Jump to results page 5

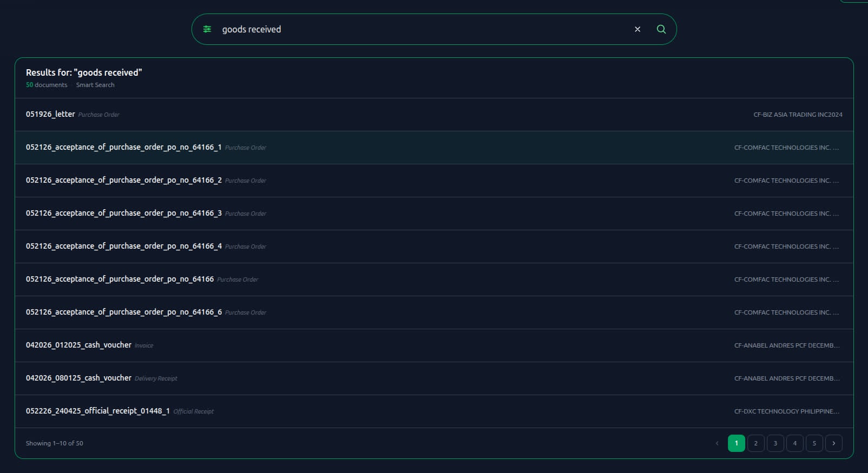[x=814, y=443]
